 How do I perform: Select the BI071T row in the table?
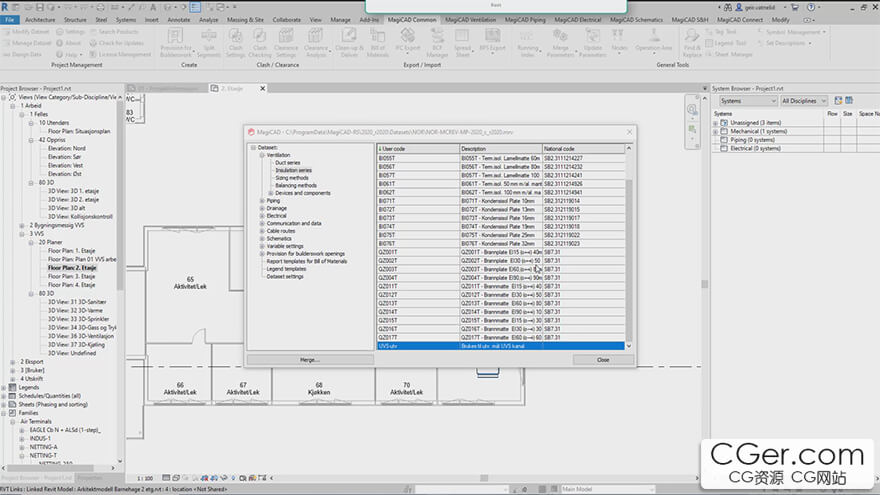pos(501,201)
